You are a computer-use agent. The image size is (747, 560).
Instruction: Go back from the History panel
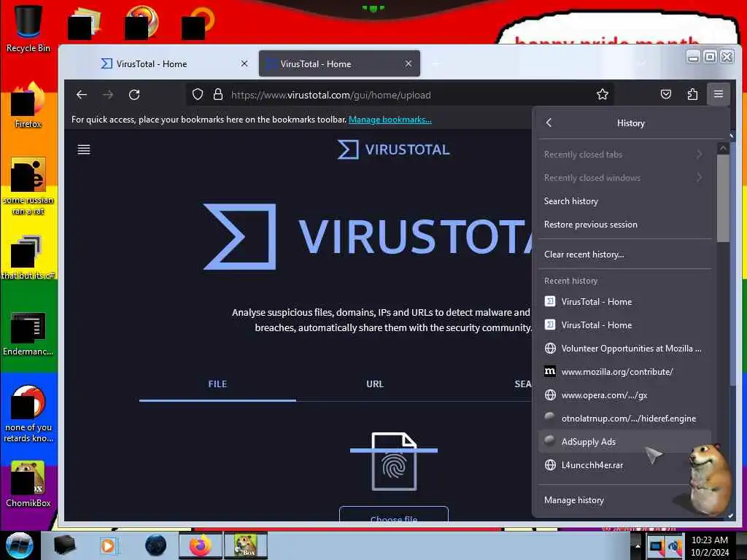coord(549,122)
